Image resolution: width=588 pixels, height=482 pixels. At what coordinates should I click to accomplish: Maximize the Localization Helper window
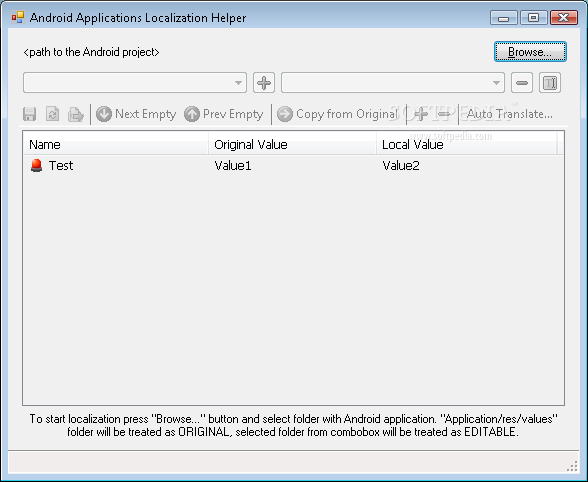point(533,18)
